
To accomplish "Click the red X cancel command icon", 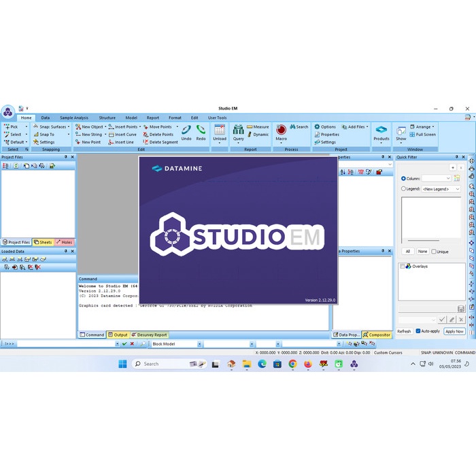I will [x=132, y=343].
